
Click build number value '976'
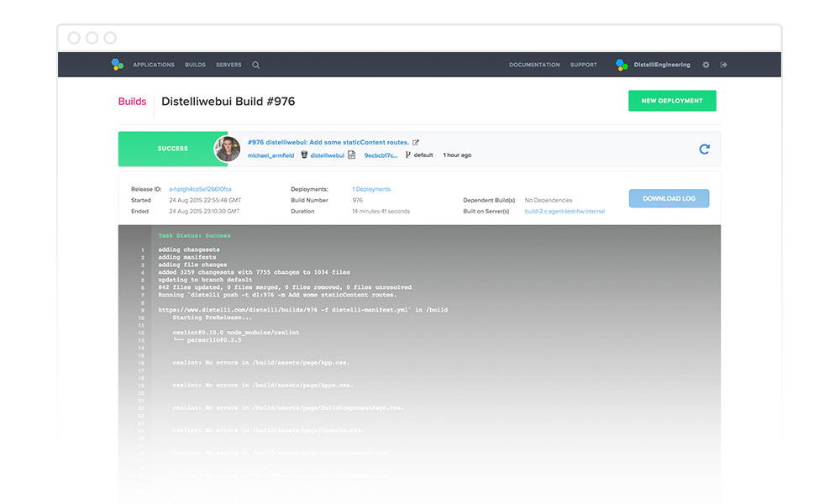click(357, 200)
